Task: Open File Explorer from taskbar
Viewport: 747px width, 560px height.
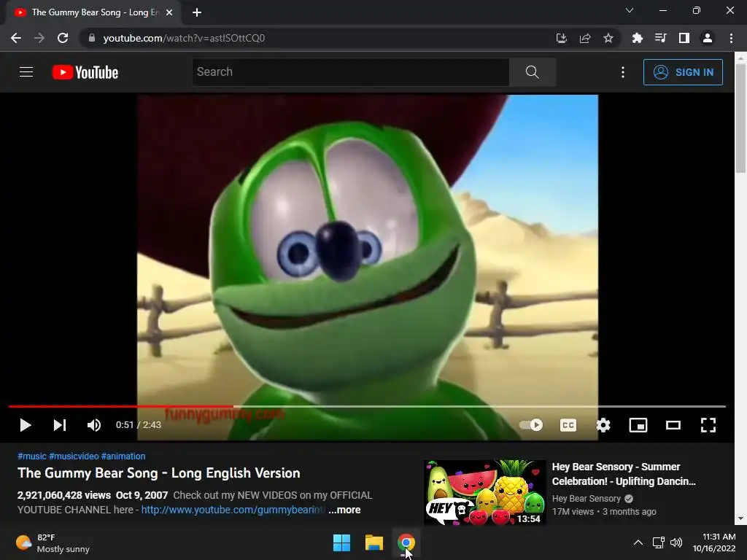Action: pos(374,542)
